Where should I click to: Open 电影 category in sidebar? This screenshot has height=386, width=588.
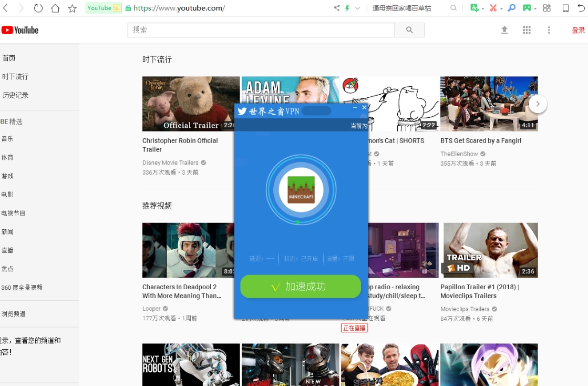click(x=7, y=194)
